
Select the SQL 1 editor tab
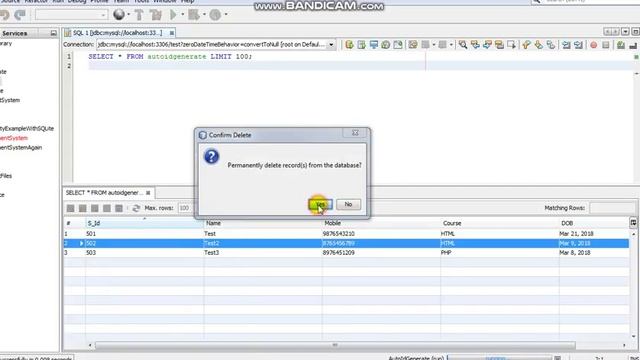117,33
